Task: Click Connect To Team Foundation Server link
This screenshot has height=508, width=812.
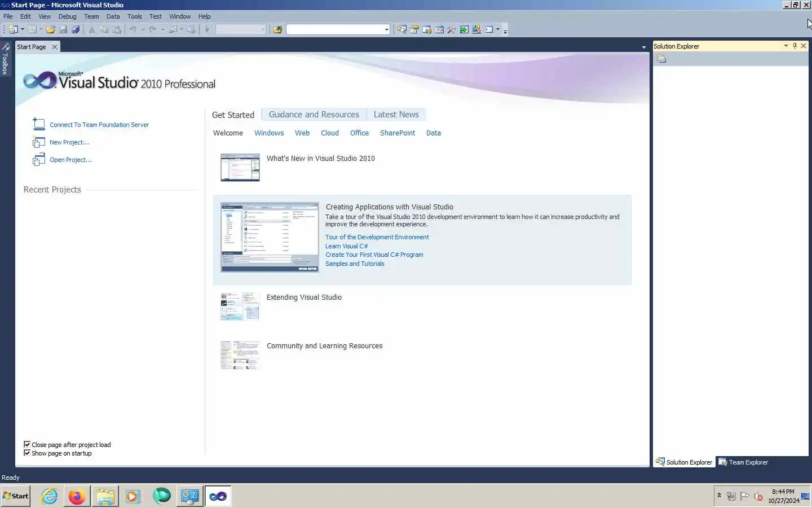Action: coord(99,125)
